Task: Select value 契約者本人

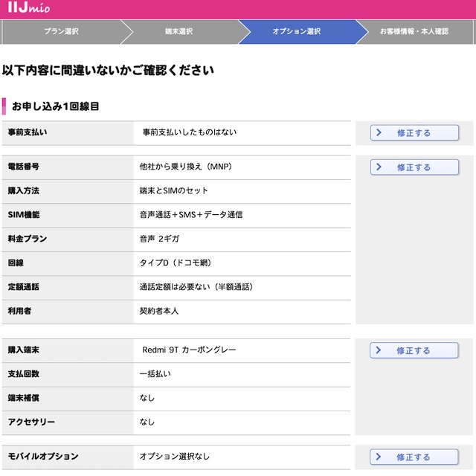Action: [x=159, y=311]
